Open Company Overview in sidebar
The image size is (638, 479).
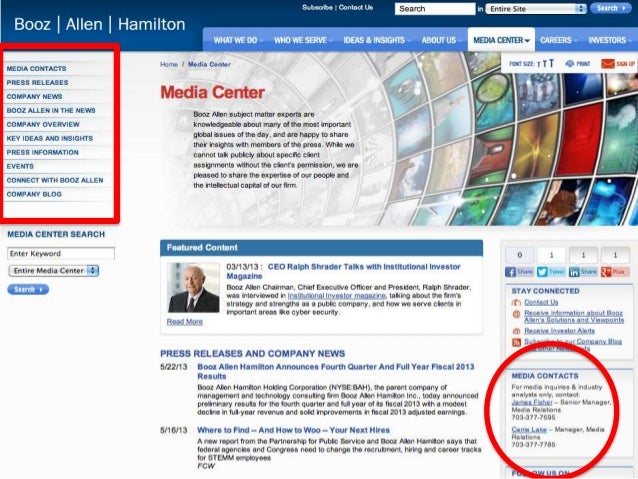point(43,125)
